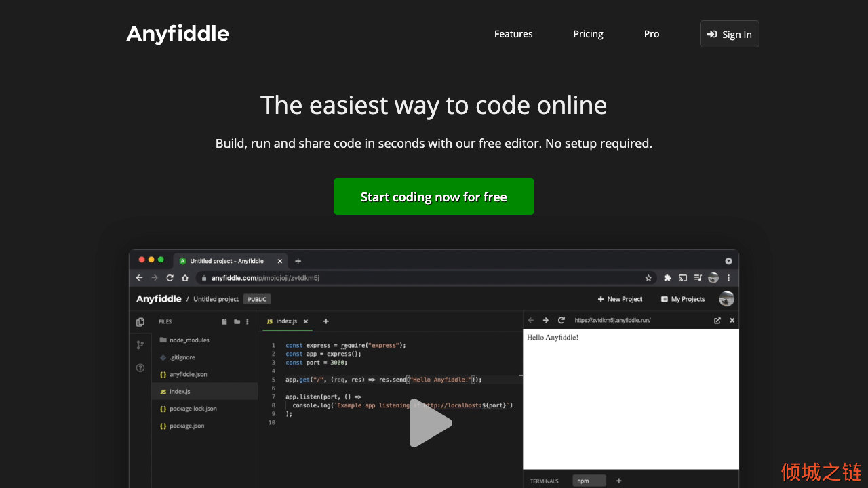The height and width of the screenshot is (488, 868).
Task: Go to the Pro page
Action: pyautogui.click(x=652, y=34)
